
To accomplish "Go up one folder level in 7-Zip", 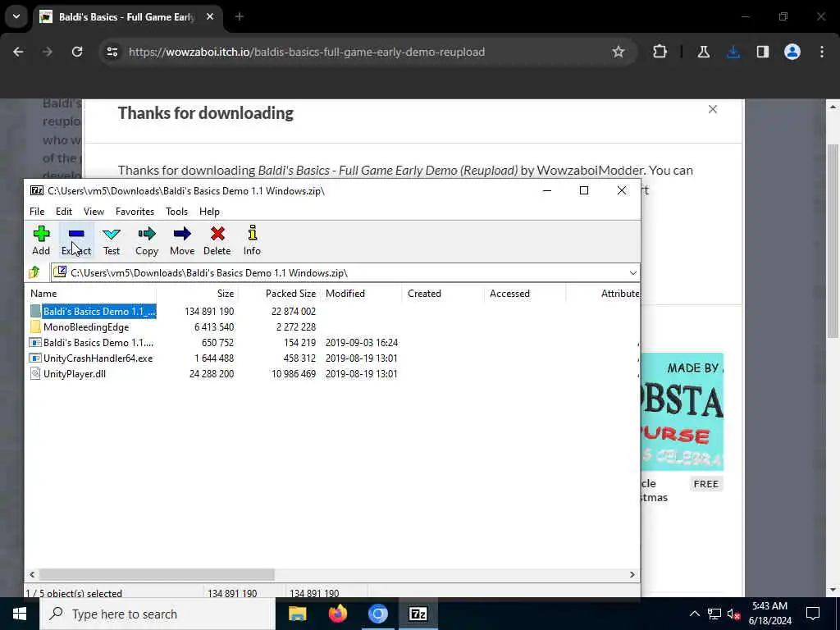I will click(34, 272).
